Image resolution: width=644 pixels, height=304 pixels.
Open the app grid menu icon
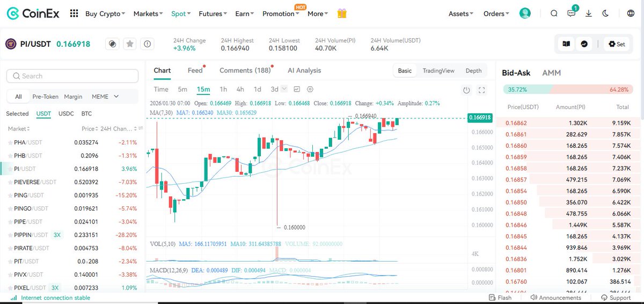pyautogui.click(x=74, y=13)
